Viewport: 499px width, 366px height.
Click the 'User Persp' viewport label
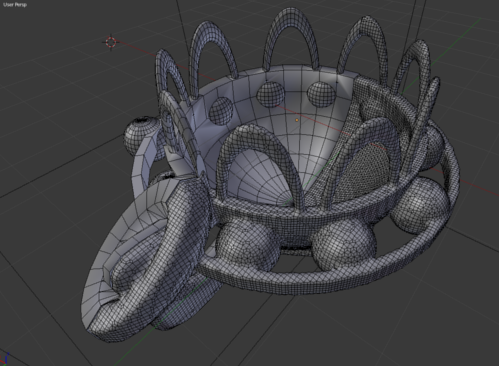click(x=15, y=5)
